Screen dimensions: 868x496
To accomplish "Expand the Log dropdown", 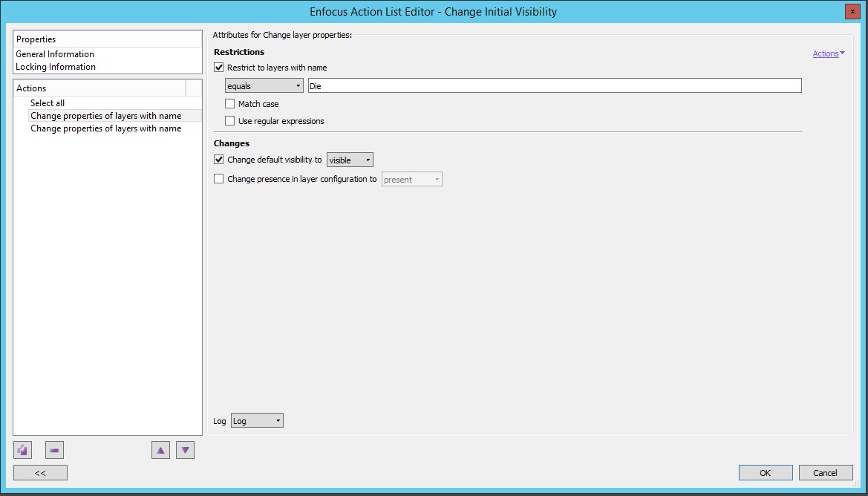I will tap(257, 421).
